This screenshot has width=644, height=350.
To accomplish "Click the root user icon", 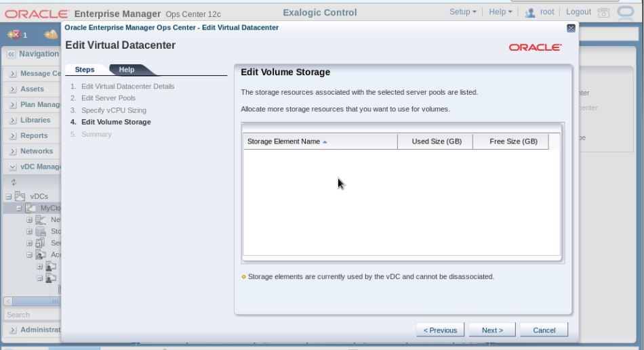I will 530,13.
